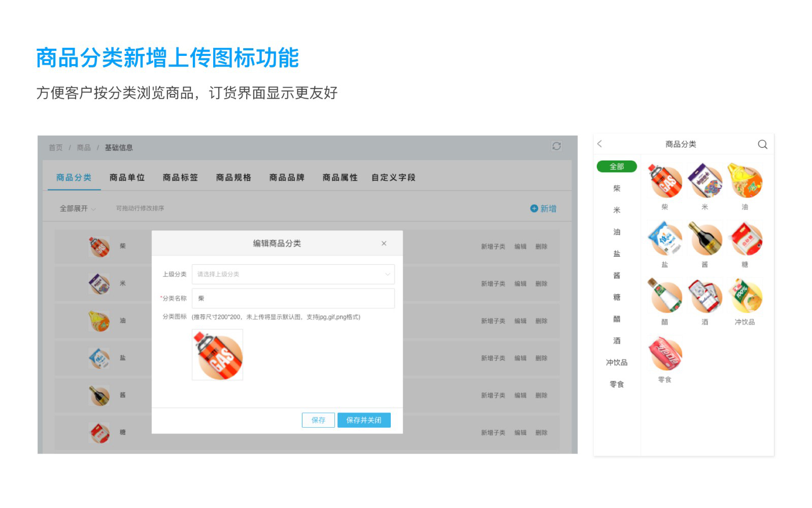Viewport: 812px width, 508px height.
Task: Click into the 分类名称 input field
Action: [x=293, y=299]
